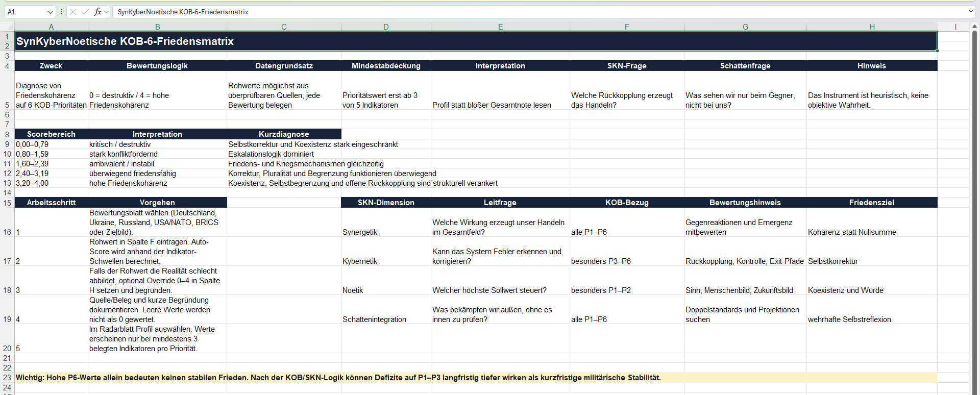This screenshot has height=395, width=980.
Task: Click into the formula bar text field
Action: point(540,12)
